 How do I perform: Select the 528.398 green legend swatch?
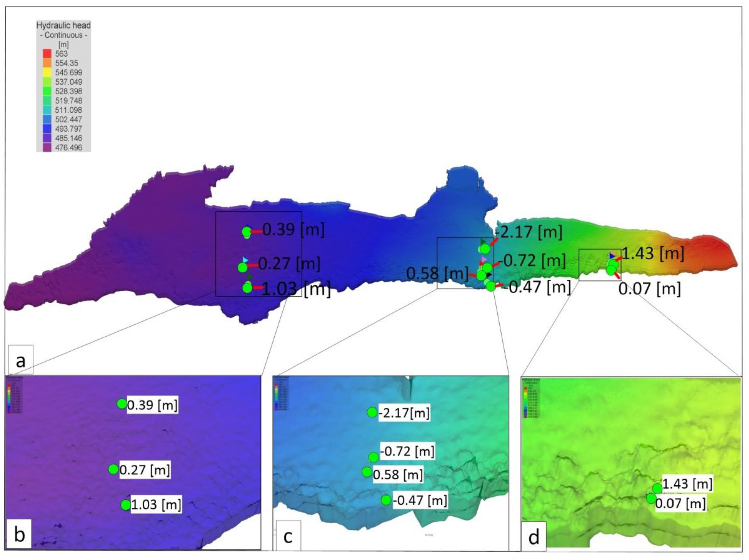click(47, 91)
